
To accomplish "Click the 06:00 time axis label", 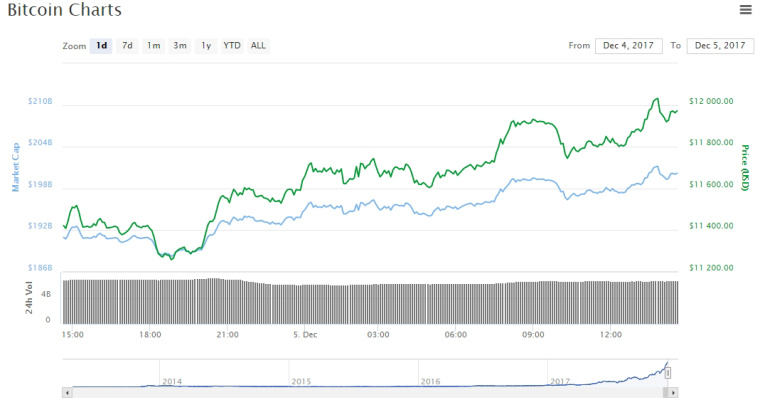I will click(456, 335).
